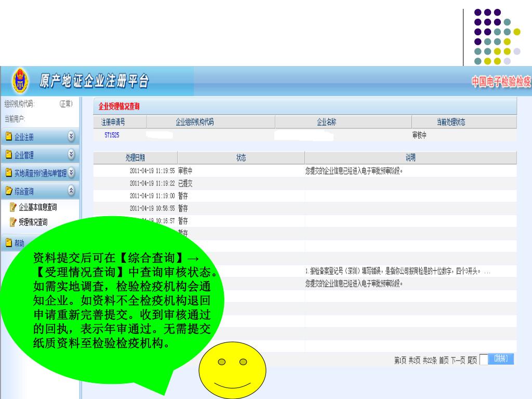Expand the 企业注册 section chevron
This screenshot has width=532, height=399.
click(71, 136)
